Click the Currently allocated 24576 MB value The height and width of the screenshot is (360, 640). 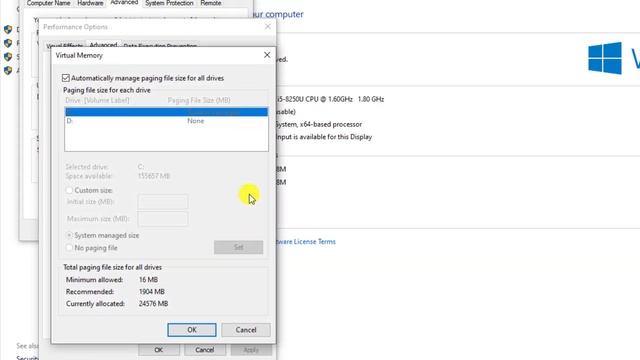[153, 304]
